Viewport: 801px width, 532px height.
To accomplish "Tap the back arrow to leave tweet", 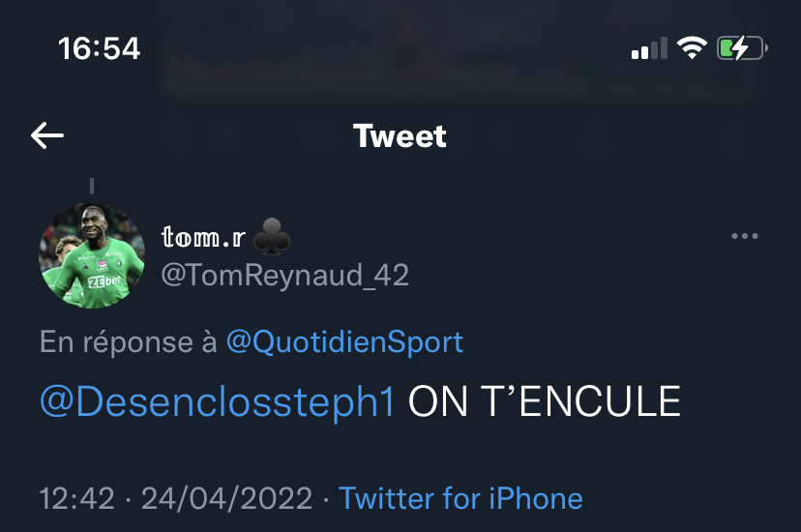I will point(47,135).
